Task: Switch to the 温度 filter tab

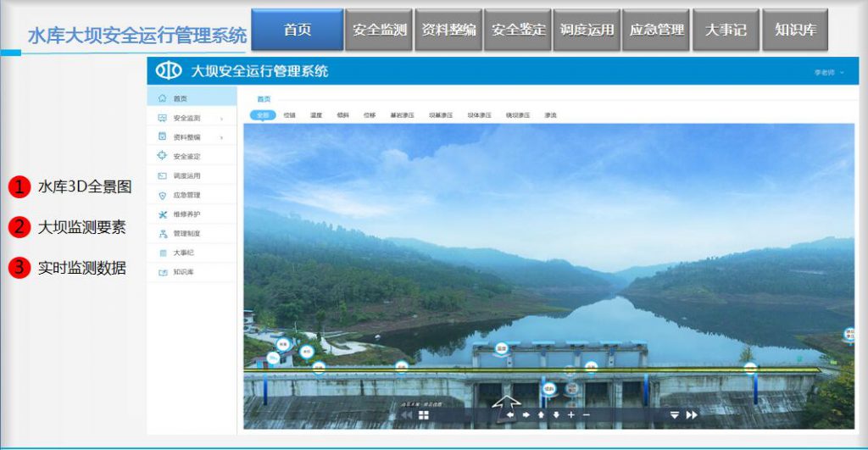Action: click(x=315, y=114)
